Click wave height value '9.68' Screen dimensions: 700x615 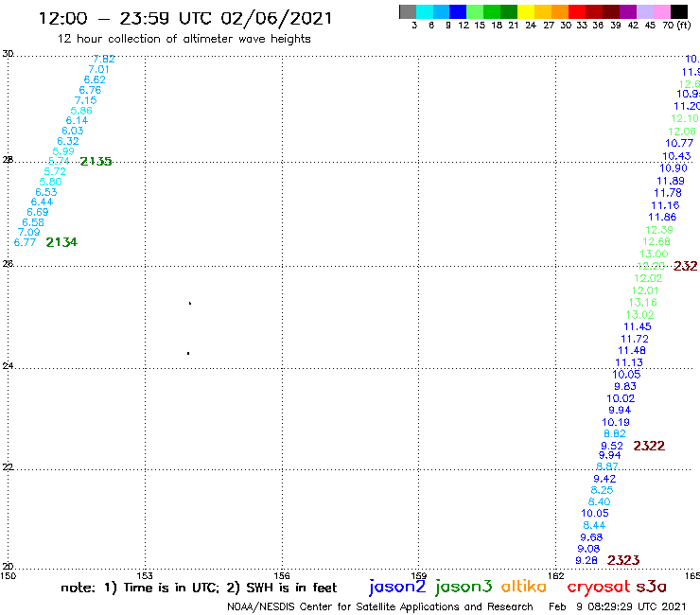click(591, 536)
